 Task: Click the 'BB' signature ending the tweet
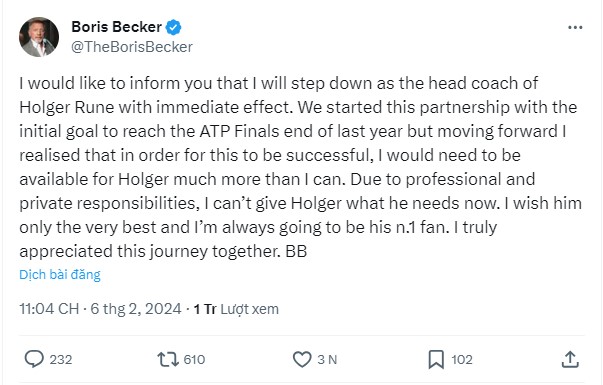click(296, 251)
